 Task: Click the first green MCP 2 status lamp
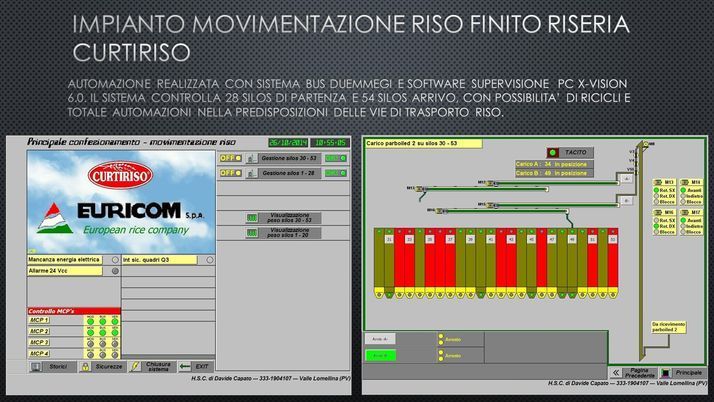click(x=91, y=332)
